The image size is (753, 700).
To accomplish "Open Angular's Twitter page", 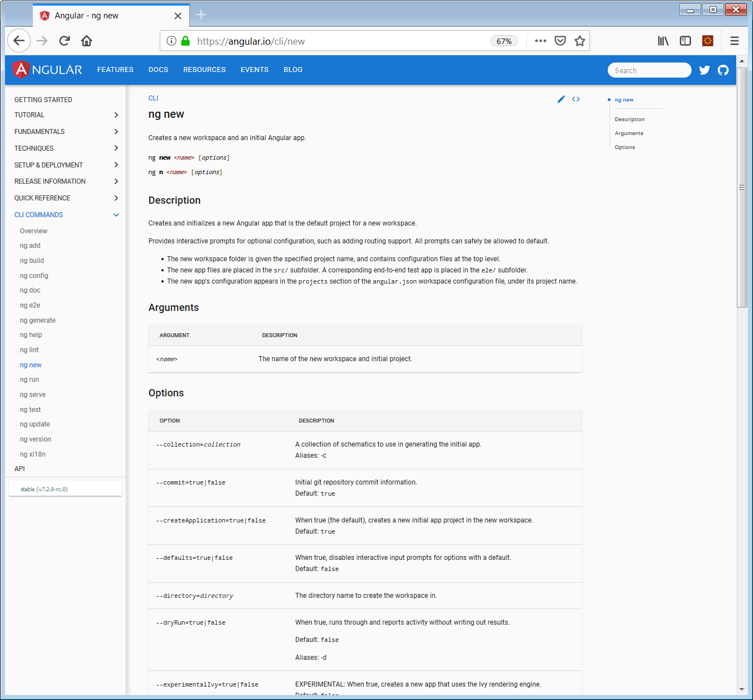I will (704, 70).
